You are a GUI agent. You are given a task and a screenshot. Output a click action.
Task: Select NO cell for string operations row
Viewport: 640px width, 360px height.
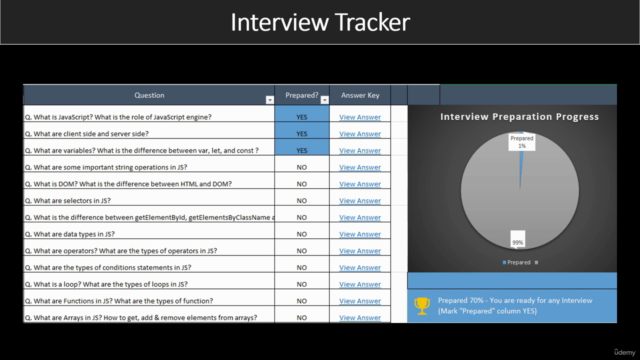302,164
